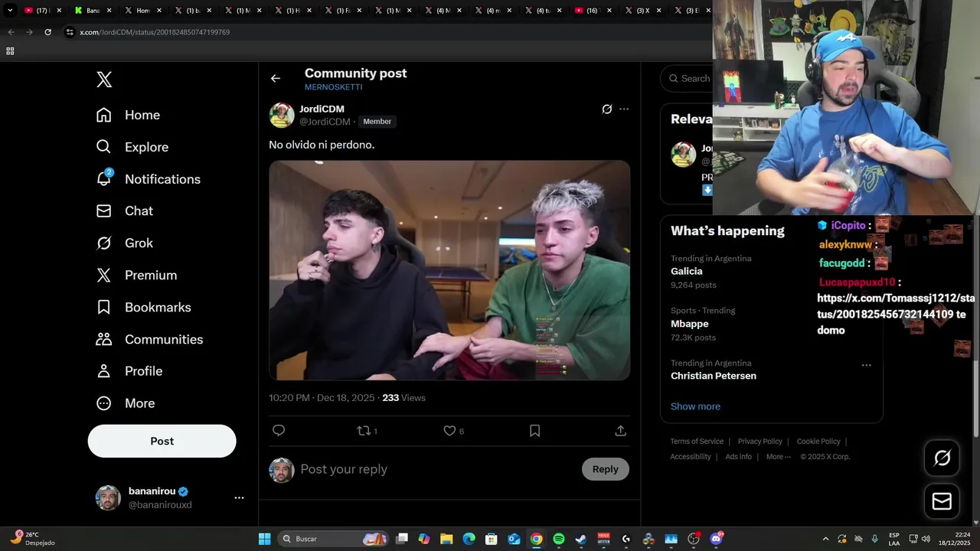Switch to the Kick 'Bana' tab
Image resolution: width=980 pixels, height=551 pixels.
pyautogui.click(x=93, y=11)
